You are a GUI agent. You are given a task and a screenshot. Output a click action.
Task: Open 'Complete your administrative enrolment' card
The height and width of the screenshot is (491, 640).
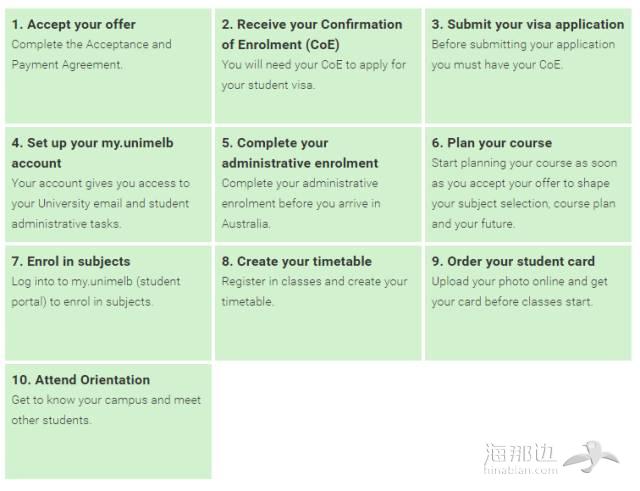pyautogui.click(x=318, y=184)
